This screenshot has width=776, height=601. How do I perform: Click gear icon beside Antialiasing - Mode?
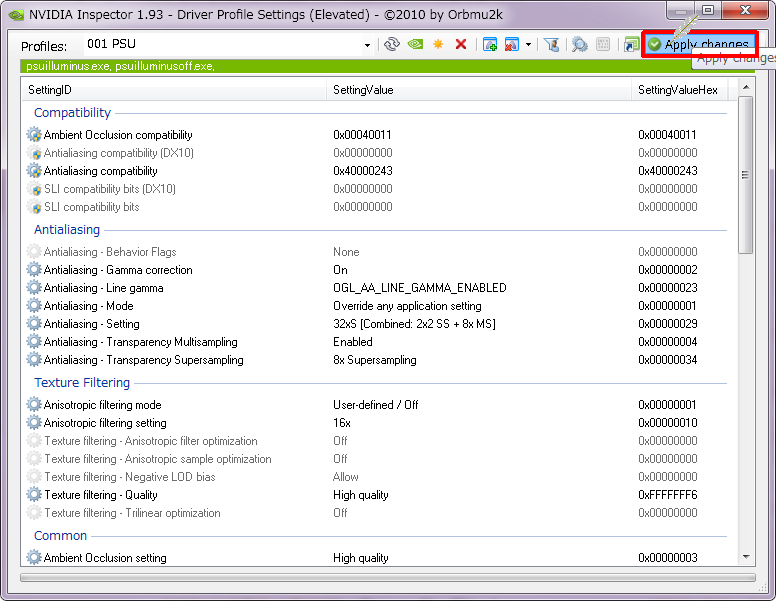[x=34, y=306]
